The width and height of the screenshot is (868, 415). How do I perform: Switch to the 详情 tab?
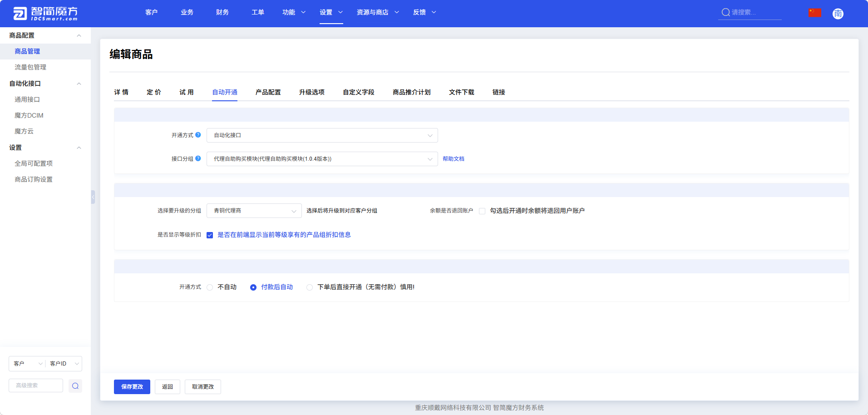[x=121, y=92]
